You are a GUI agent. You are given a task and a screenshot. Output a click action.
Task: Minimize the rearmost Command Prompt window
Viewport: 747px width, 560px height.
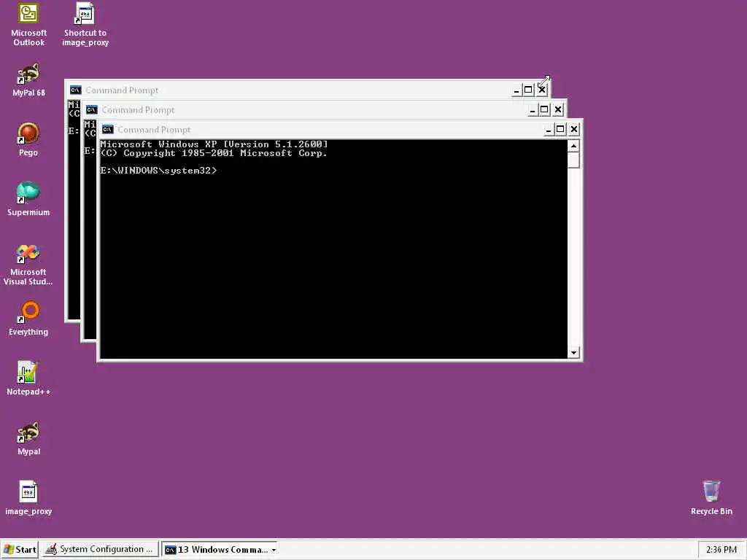click(516, 90)
